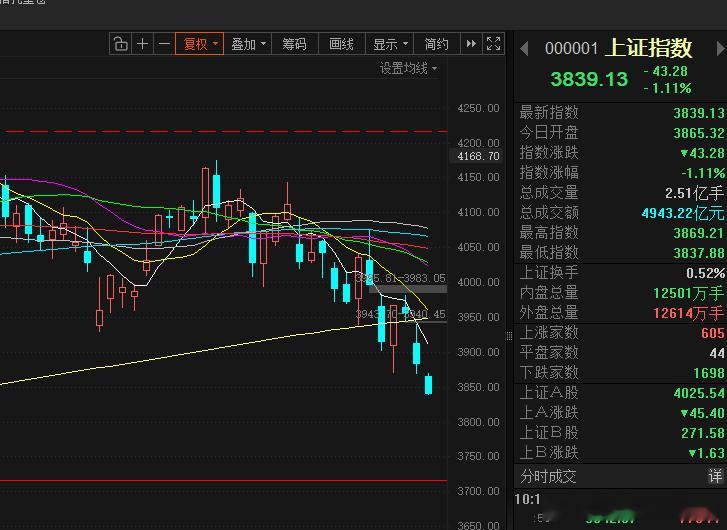
Task: Toggle the chart lock icon
Action: tap(121, 44)
